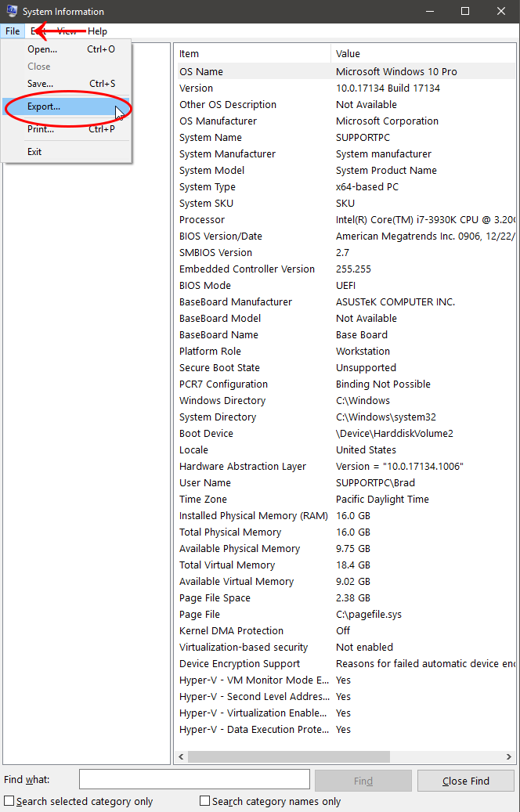Select the OS Manufacturer row

pos(346,121)
